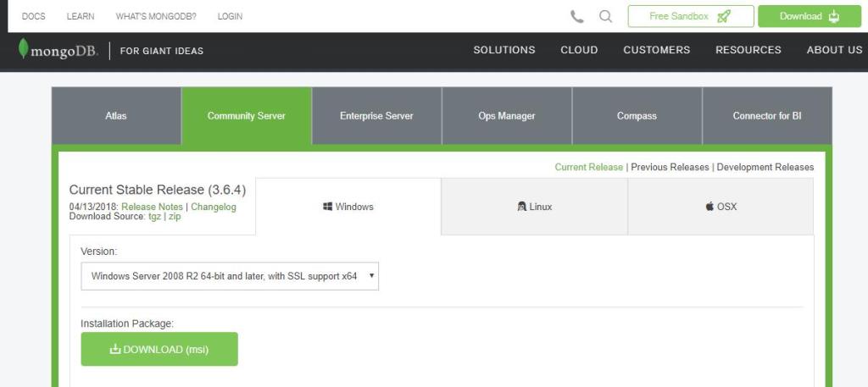The width and height of the screenshot is (868, 387).
Task: Open the RESOURCES menu
Action: (748, 50)
